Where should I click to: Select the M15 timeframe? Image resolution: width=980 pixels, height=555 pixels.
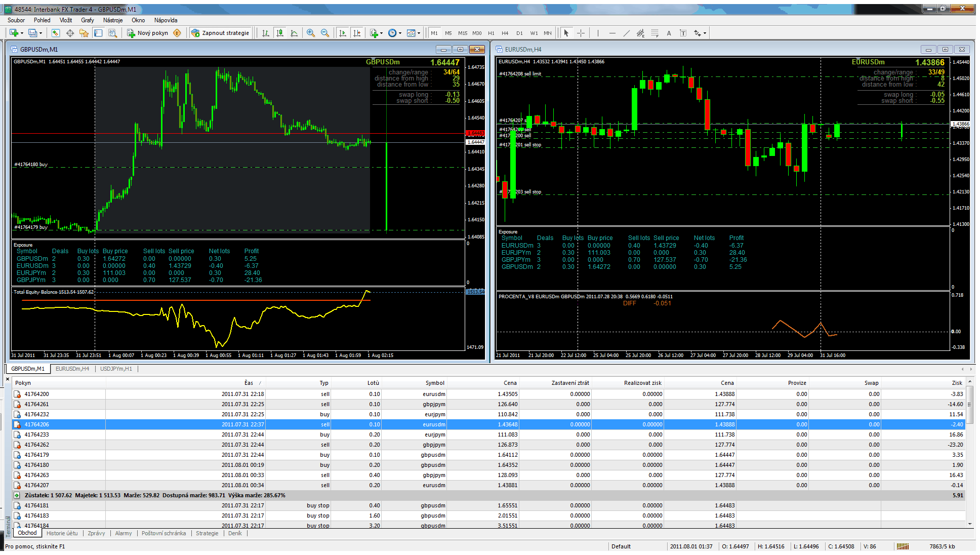(463, 33)
